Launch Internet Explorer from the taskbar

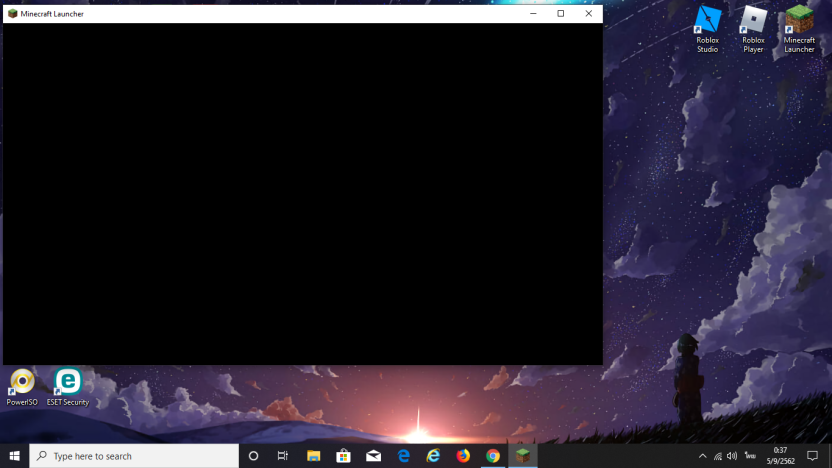(x=434, y=456)
